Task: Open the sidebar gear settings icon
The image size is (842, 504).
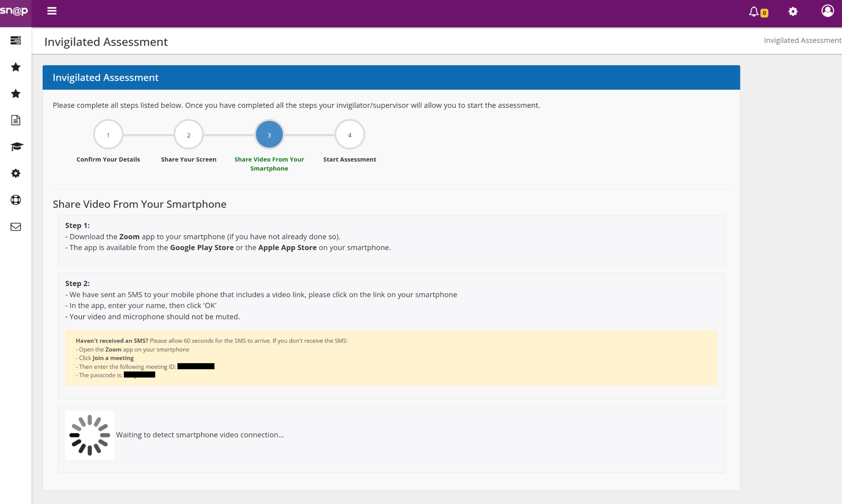Action: click(x=15, y=173)
